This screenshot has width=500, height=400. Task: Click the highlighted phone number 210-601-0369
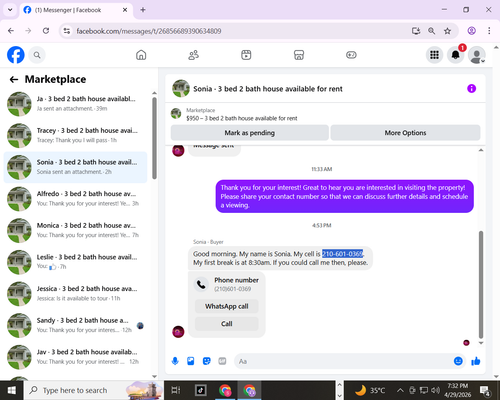pos(342,254)
